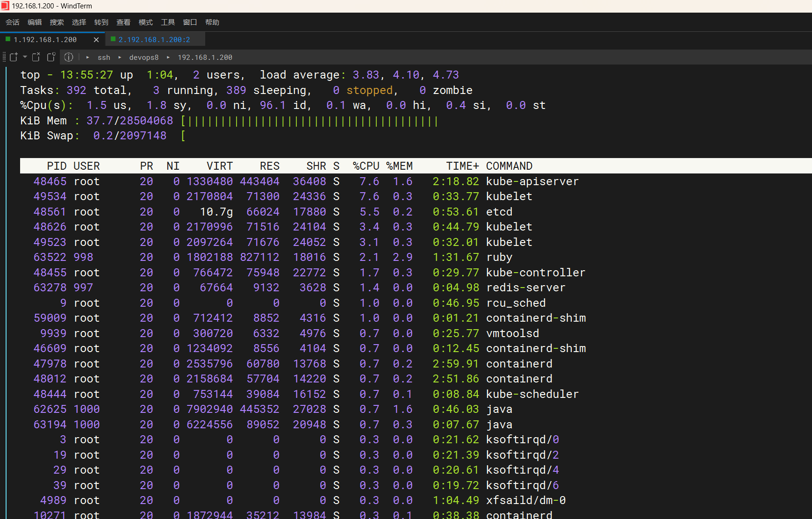Click the kube-scheduler command text

(x=532, y=394)
